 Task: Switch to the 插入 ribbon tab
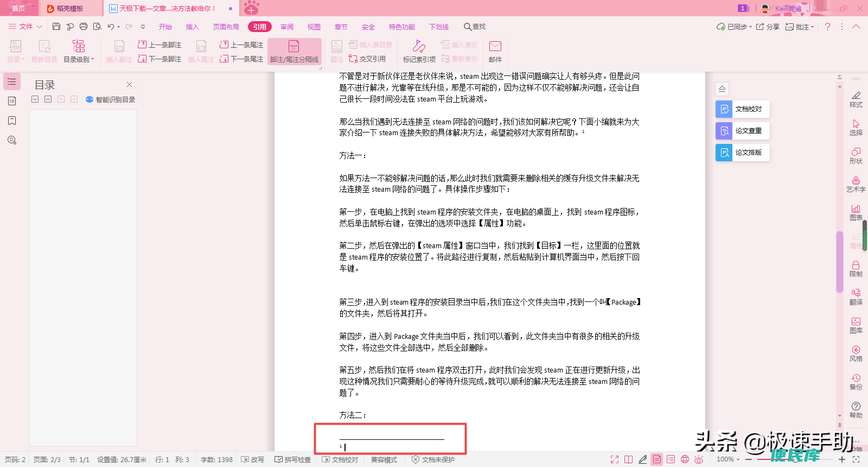click(x=192, y=27)
